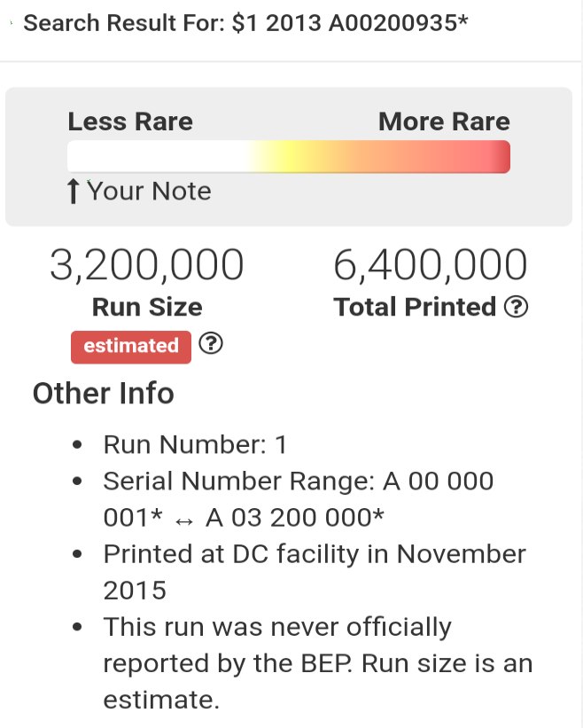Click the white section of rarity bar
583x728 pixels.
tap(155, 157)
